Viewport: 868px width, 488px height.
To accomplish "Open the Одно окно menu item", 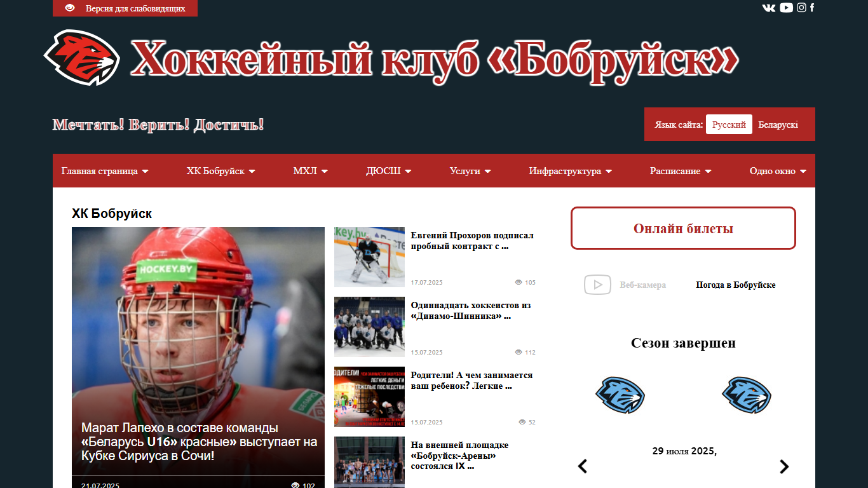I will tap(778, 171).
